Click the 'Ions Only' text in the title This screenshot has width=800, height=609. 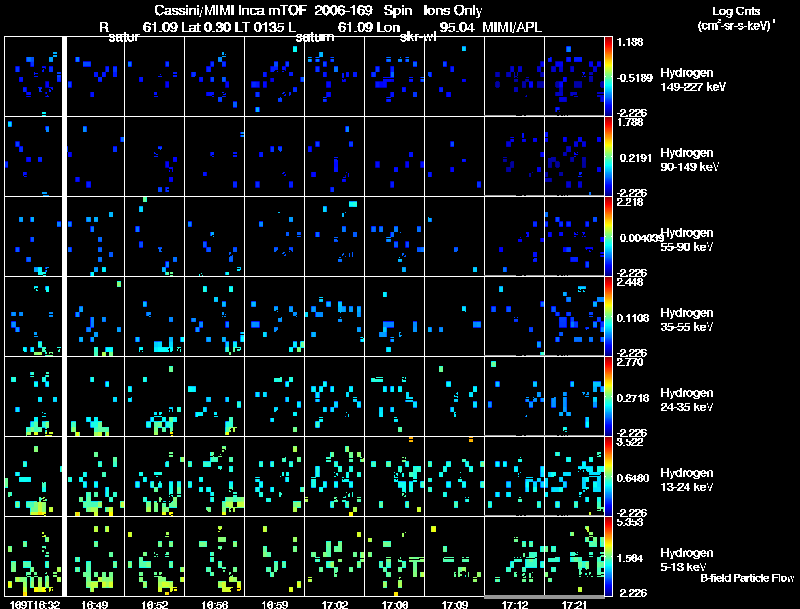[453, 11]
